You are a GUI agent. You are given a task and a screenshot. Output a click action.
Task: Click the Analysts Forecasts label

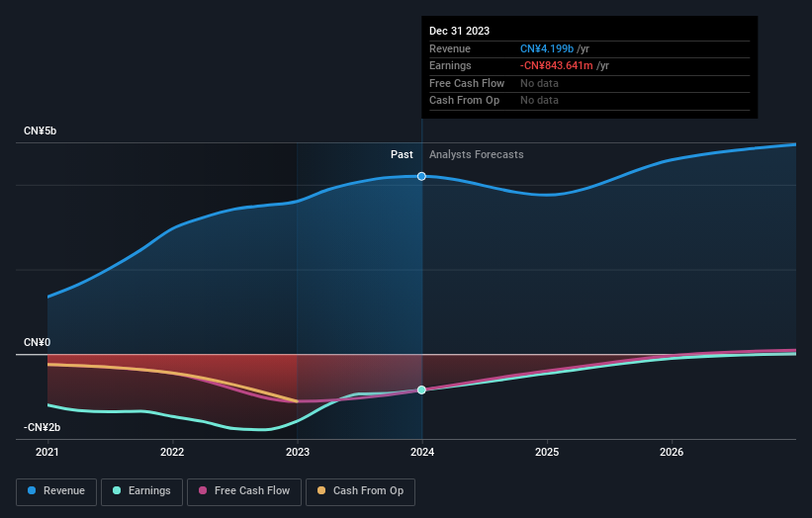click(477, 155)
